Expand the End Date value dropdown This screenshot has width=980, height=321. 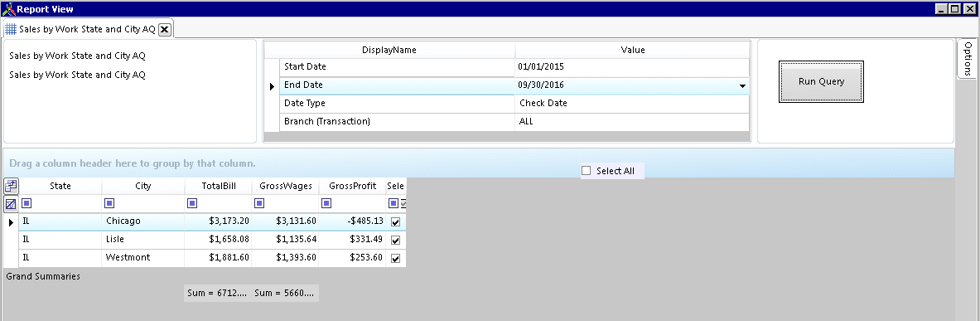(x=742, y=85)
